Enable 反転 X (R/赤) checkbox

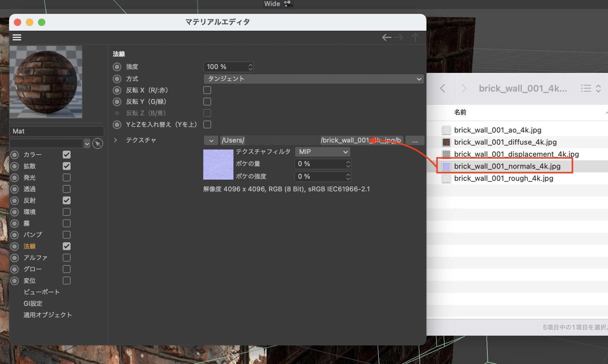207,90
